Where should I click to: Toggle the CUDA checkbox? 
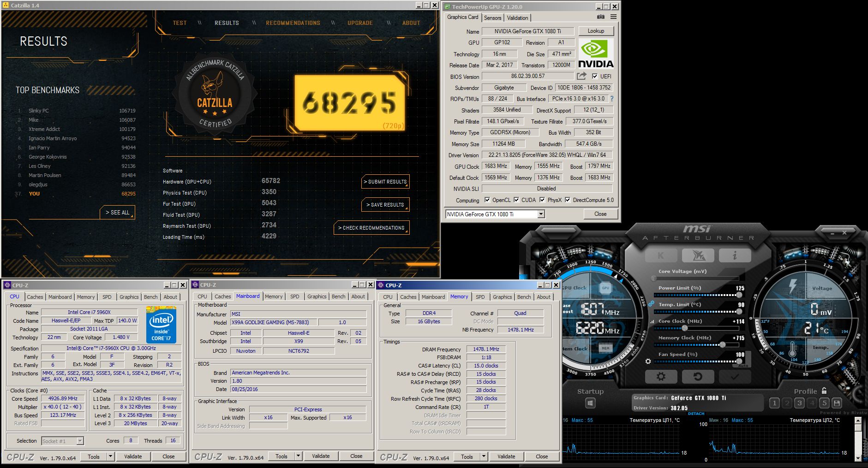coord(516,200)
